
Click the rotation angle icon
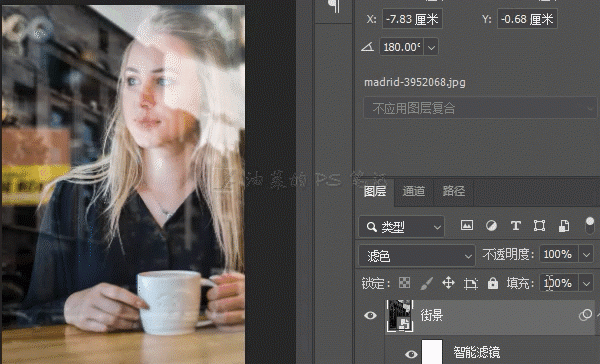367,47
